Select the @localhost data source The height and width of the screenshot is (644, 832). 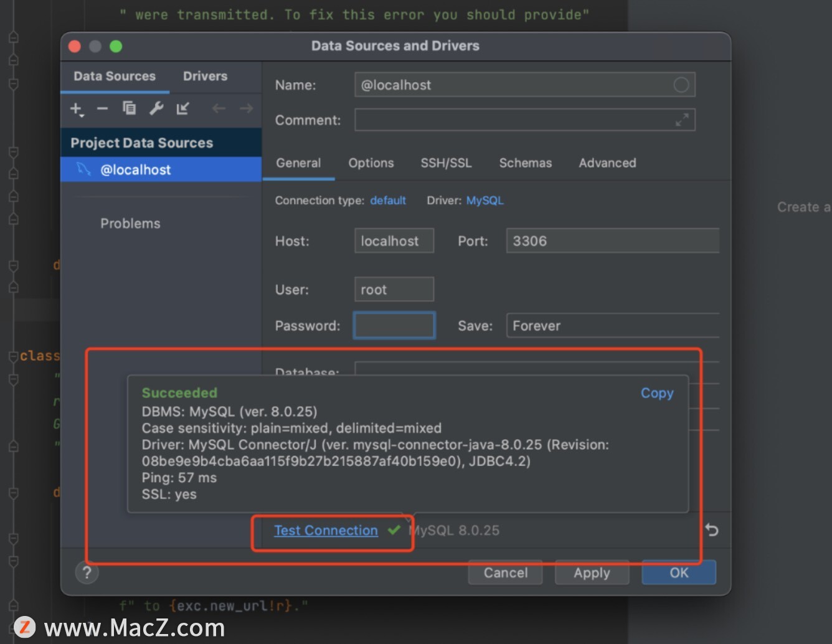161,169
